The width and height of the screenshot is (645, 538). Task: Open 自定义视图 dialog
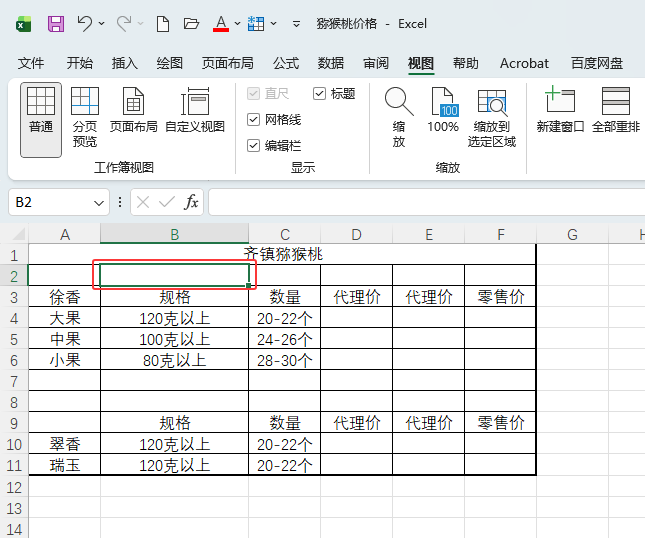195,110
